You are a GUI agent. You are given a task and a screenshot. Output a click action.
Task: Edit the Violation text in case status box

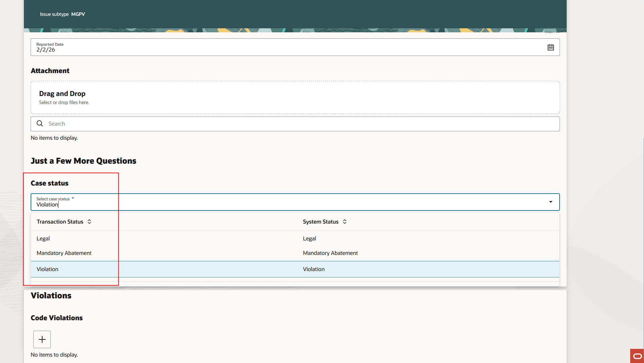(x=47, y=204)
